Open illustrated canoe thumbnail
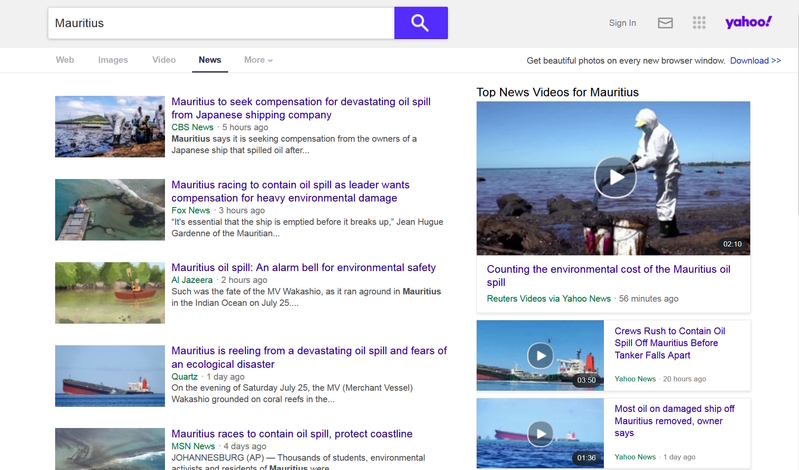 110,293
